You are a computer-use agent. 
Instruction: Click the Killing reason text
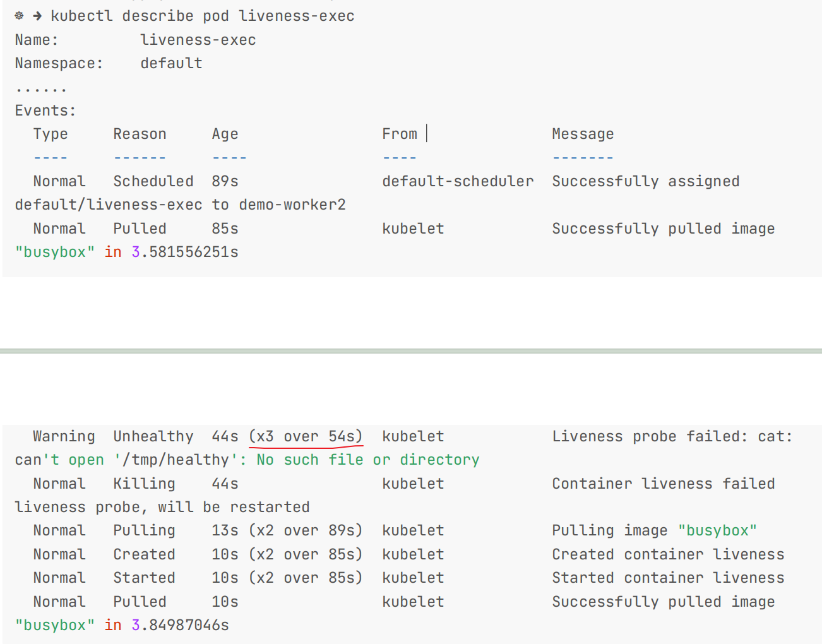pyautogui.click(x=145, y=484)
